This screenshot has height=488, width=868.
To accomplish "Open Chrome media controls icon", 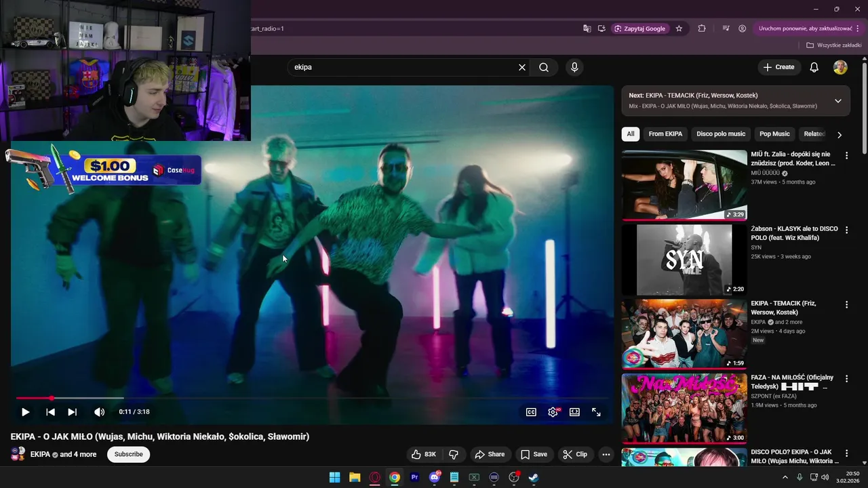I will pos(726,28).
